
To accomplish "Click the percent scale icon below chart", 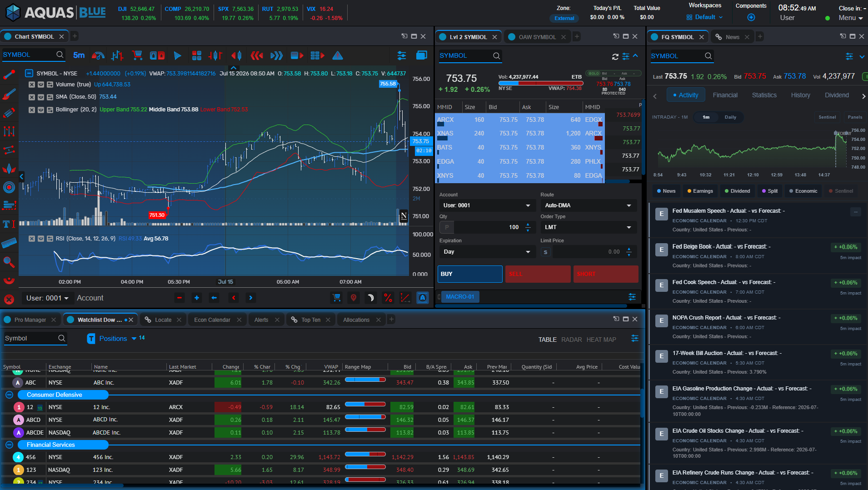I will [388, 298].
